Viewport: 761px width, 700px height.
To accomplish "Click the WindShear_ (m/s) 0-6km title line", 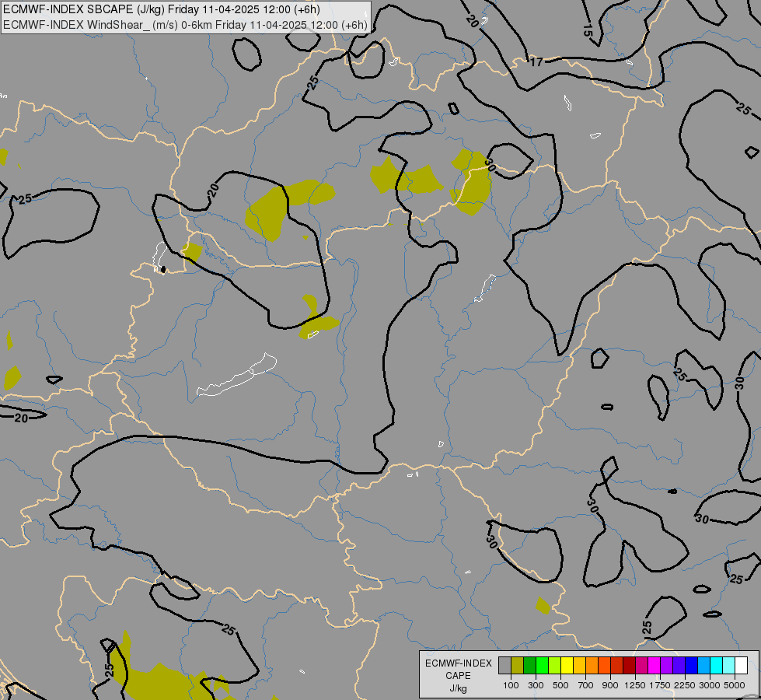I will coord(186,25).
